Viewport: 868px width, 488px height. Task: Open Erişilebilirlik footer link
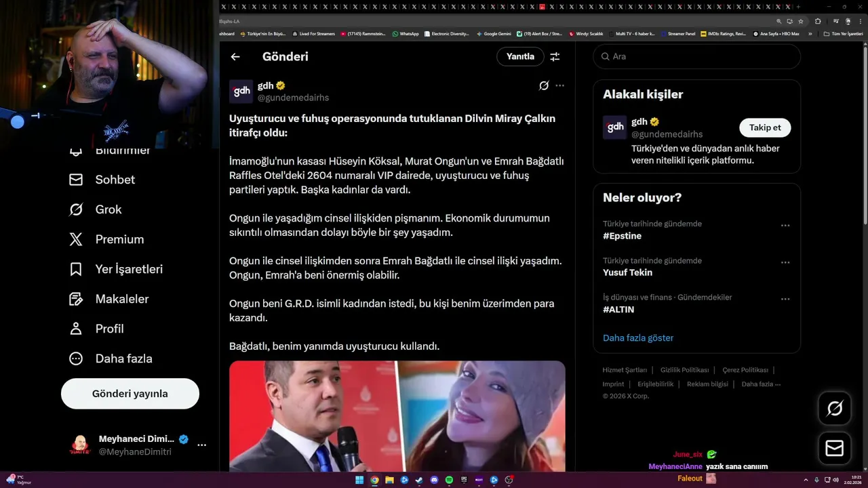[x=656, y=384]
